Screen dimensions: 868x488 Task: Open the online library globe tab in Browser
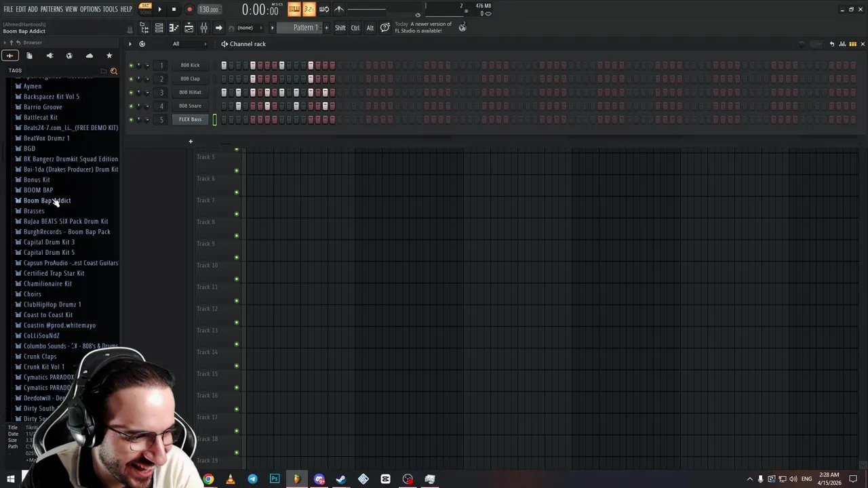(69, 56)
